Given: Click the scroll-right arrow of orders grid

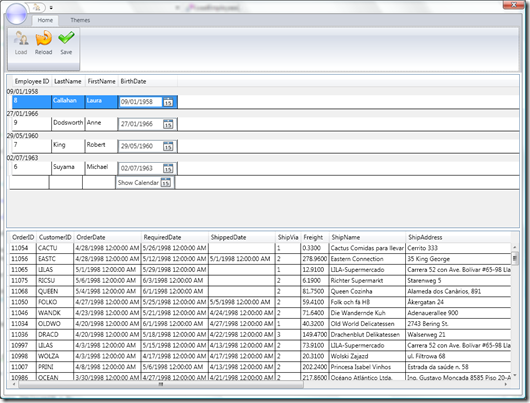Looking at the screenshot, I should click(506, 384).
